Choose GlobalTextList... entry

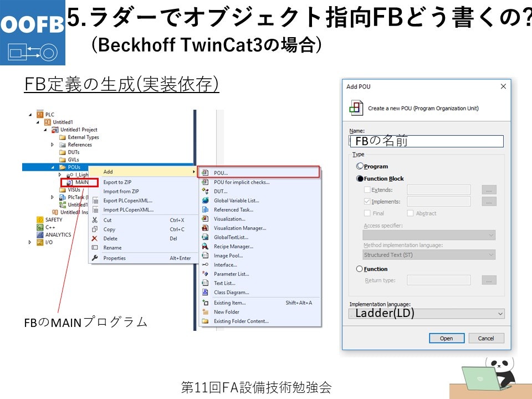click(x=231, y=237)
